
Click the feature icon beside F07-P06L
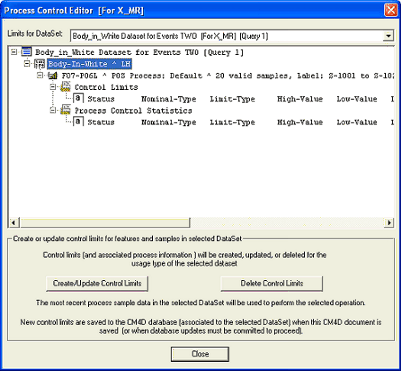(x=53, y=76)
